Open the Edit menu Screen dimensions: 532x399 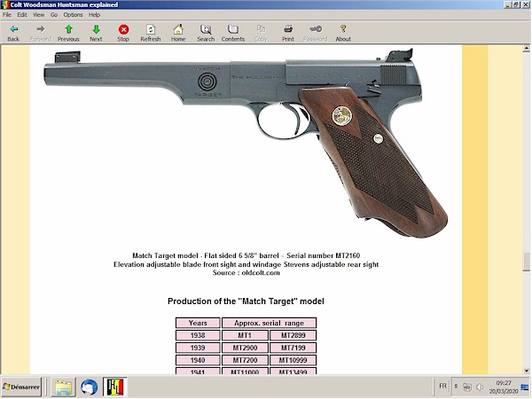[x=22, y=15]
